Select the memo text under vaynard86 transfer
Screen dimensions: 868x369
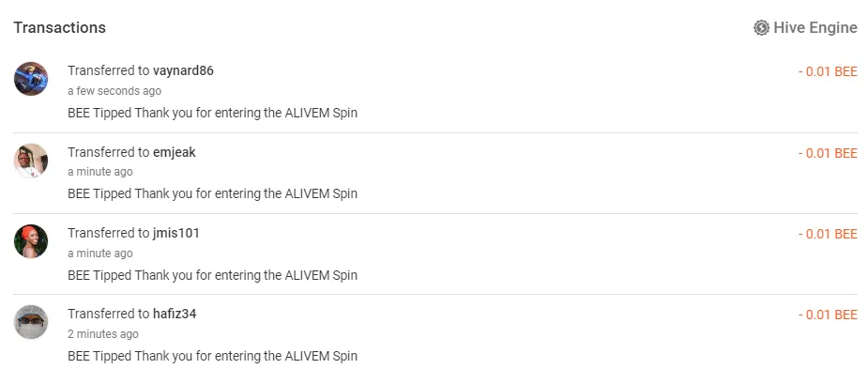pos(213,113)
